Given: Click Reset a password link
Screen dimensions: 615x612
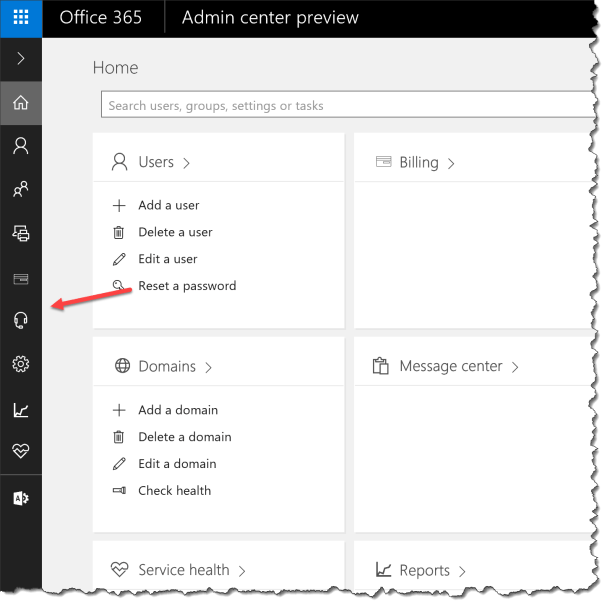Looking at the screenshot, I should tap(186, 286).
